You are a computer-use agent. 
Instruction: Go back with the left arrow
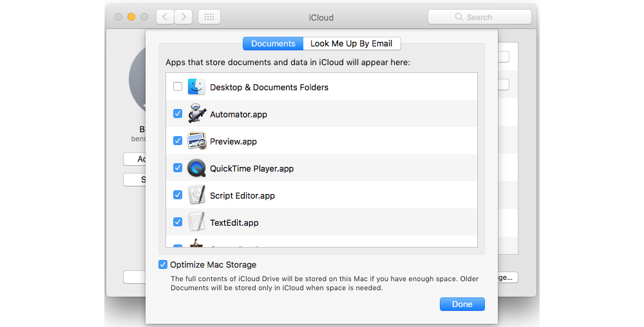(x=165, y=17)
